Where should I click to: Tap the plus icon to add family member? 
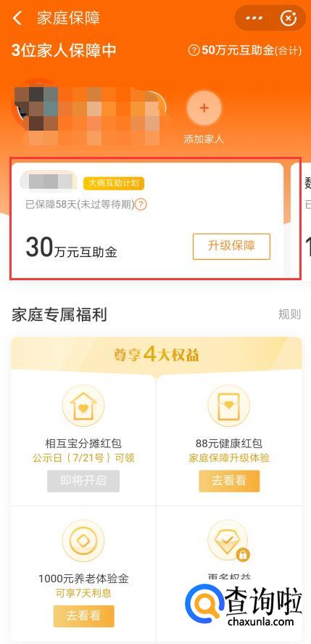click(x=204, y=108)
